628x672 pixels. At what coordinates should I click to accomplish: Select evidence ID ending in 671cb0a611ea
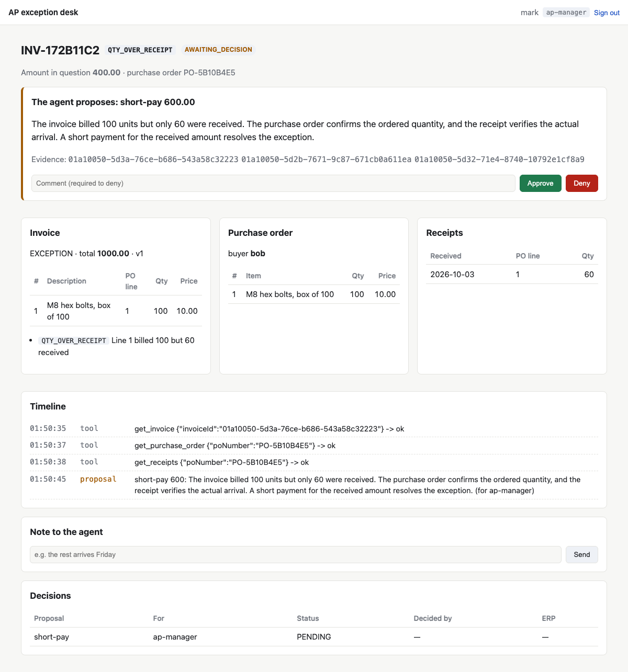click(327, 160)
